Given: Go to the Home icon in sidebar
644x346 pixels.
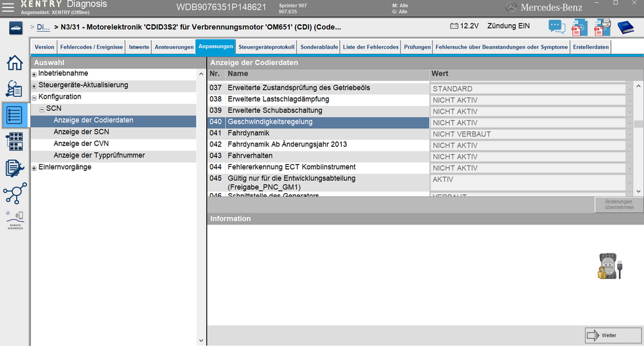Looking at the screenshot, I should [15, 63].
